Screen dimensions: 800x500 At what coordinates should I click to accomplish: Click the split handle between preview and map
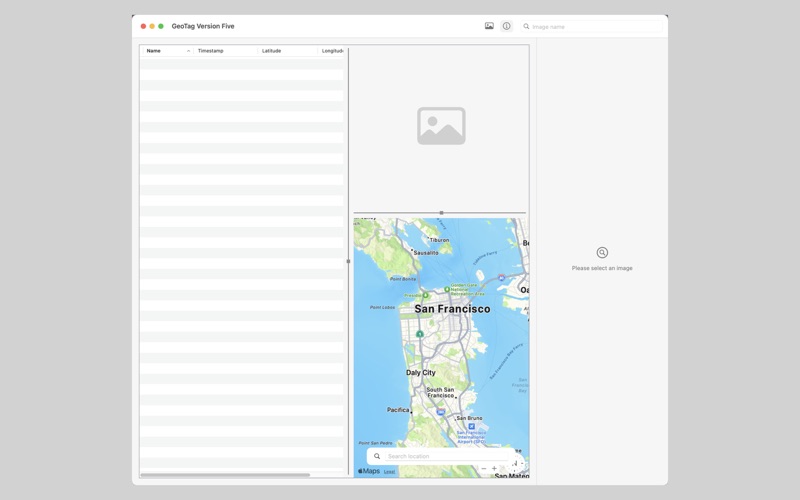441,213
